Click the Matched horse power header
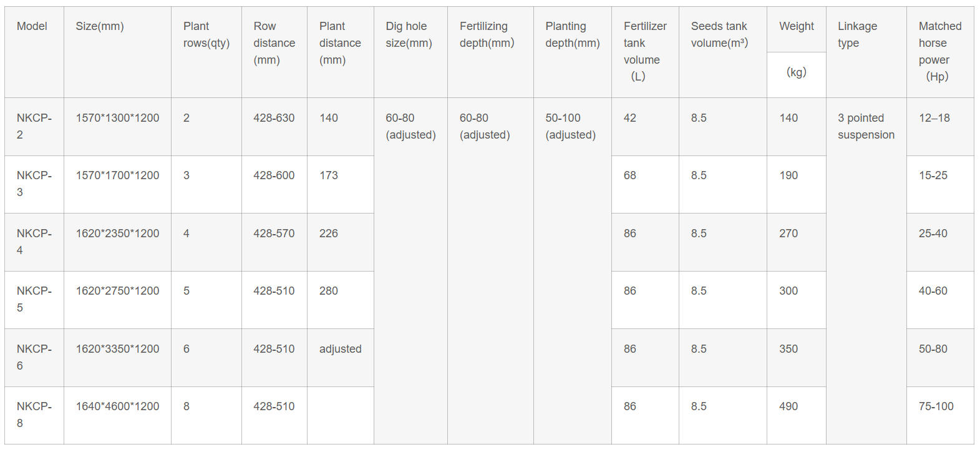This screenshot has height=452, width=980. point(940,52)
